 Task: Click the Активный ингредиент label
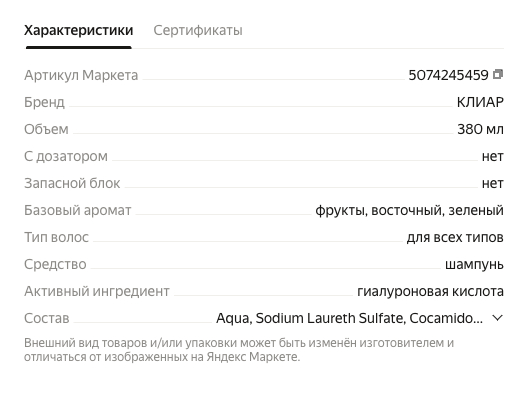click(97, 291)
